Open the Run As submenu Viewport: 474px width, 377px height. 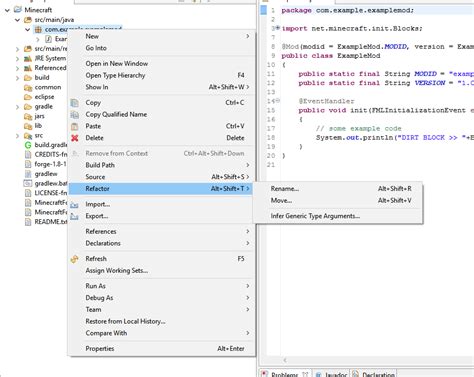[162, 286]
